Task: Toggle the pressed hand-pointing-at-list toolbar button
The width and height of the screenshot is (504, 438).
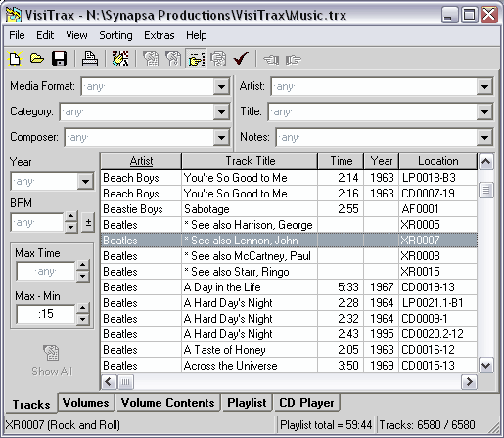Action: pos(196,59)
